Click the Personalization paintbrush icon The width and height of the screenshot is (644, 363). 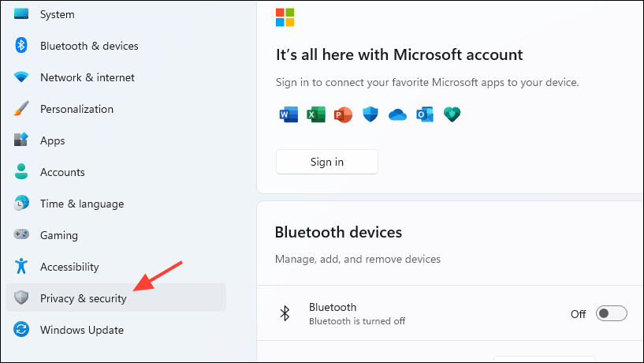(21, 109)
